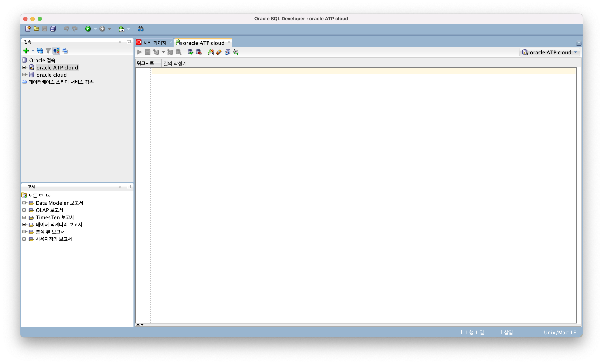Click the New file icon in main toolbar
Image resolution: width=603 pixels, height=364 pixels.
click(x=28, y=29)
